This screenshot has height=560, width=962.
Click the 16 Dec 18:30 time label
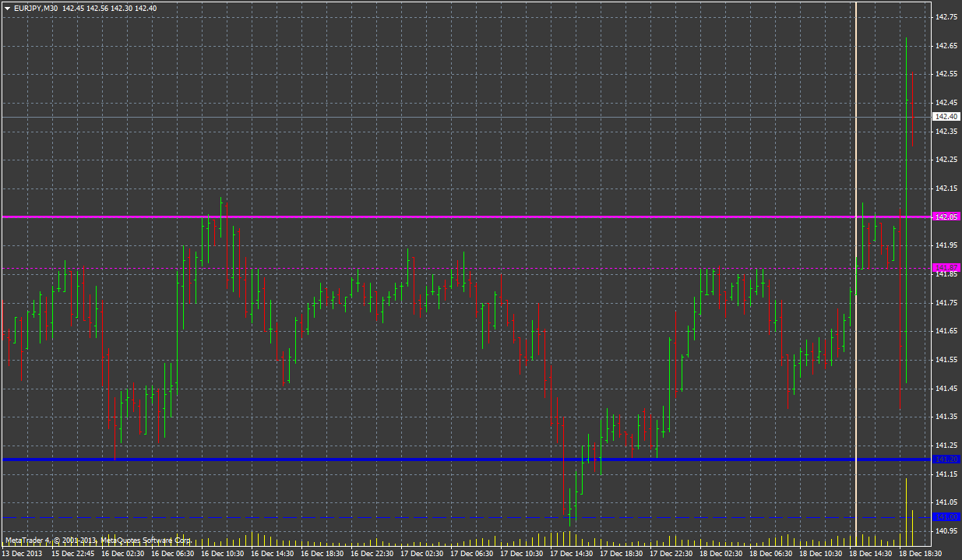(322, 554)
